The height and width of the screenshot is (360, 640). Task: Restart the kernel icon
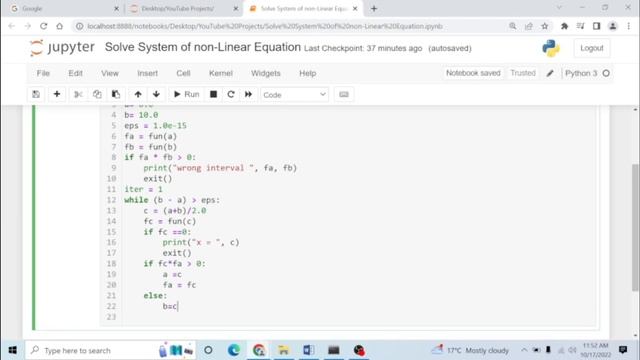pos(231,94)
